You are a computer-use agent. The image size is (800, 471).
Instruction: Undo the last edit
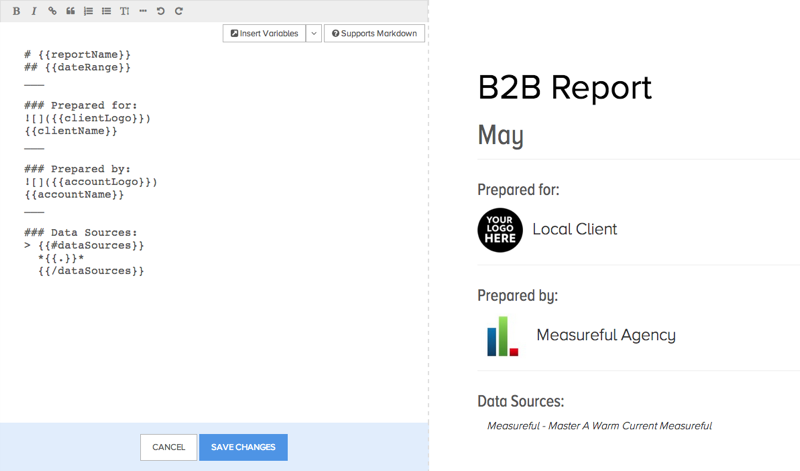161,11
